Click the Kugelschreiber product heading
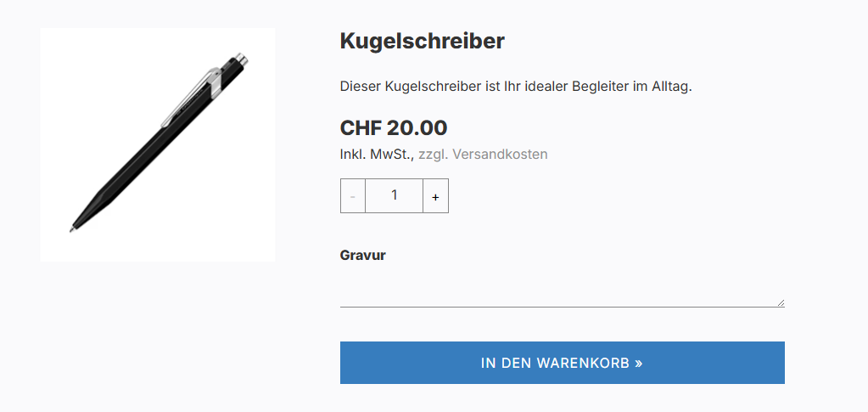 pos(423,41)
